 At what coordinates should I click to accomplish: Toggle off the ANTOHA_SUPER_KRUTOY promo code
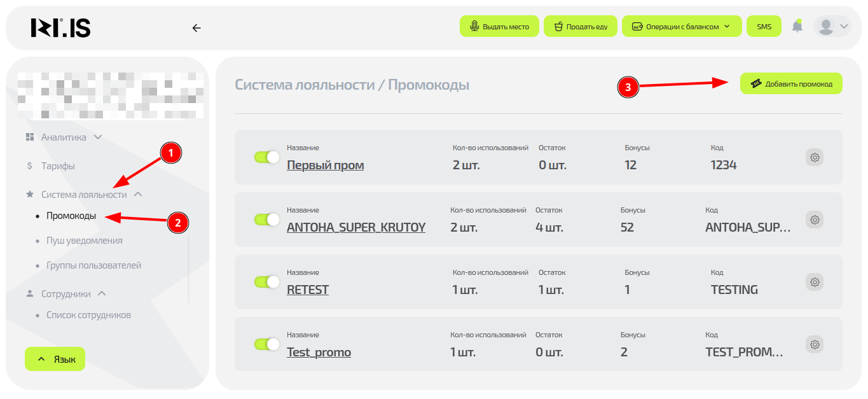[x=267, y=220]
